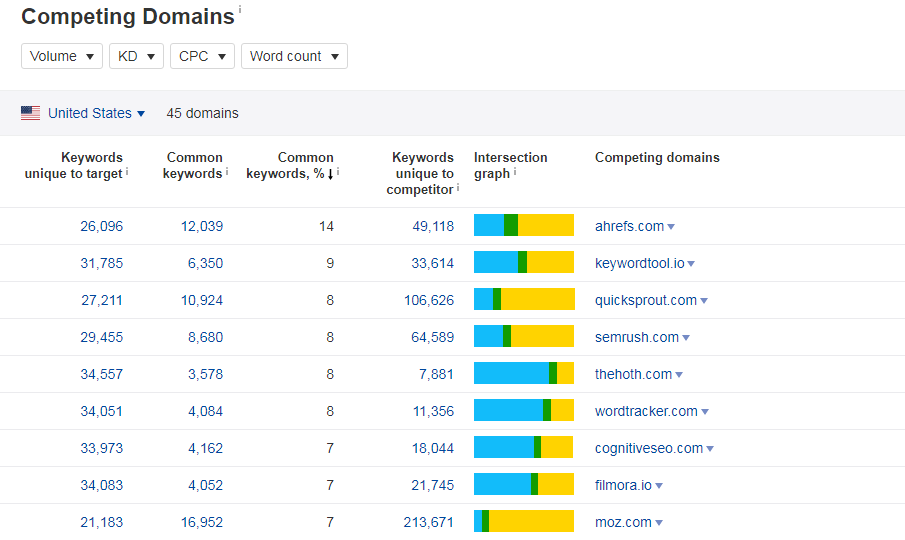Open the ahrefs.com competing domain link
The height and width of the screenshot is (540, 905).
[x=629, y=226]
